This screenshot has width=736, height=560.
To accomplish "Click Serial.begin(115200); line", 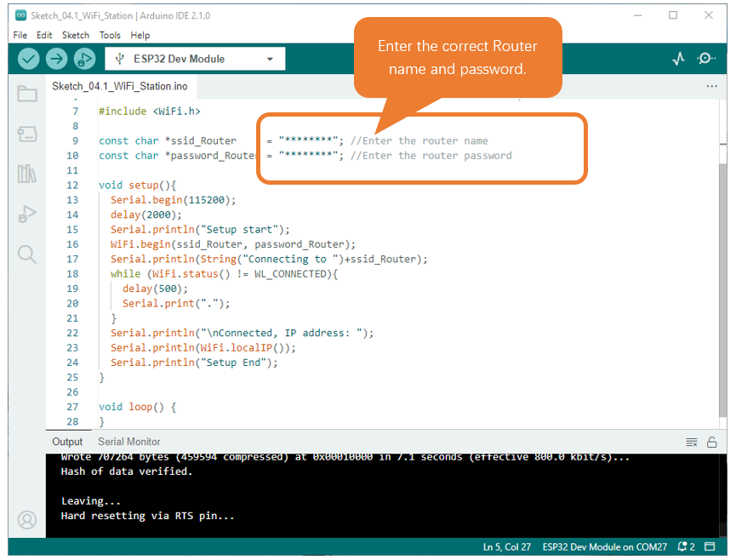I will pyautogui.click(x=174, y=200).
